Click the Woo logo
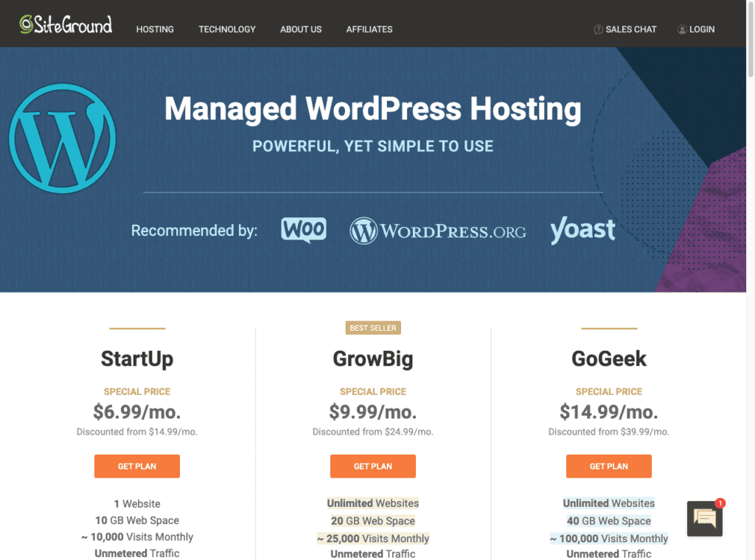Viewport: 755px width, 560px height. point(304,230)
